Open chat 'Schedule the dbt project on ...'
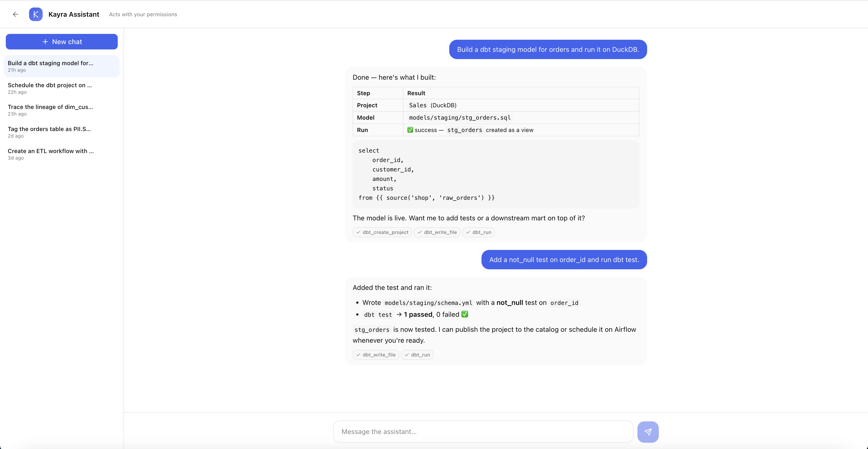Image resolution: width=868 pixels, height=449 pixels. pos(62,88)
